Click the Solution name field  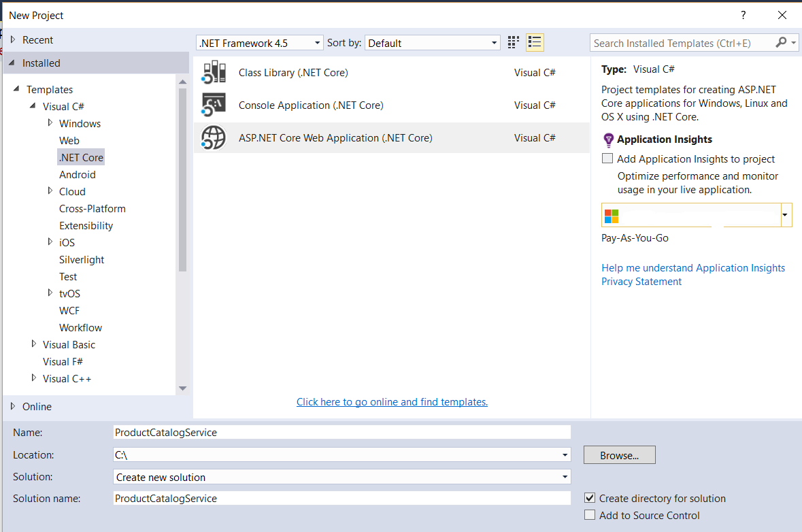tap(341, 498)
